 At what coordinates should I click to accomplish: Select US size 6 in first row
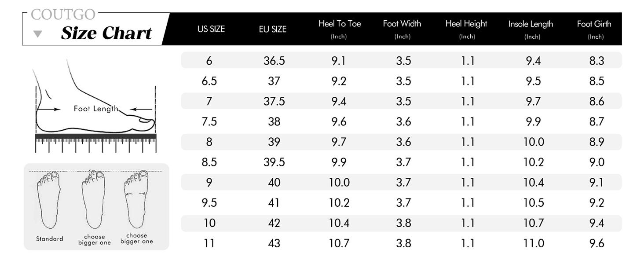[209, 61]
